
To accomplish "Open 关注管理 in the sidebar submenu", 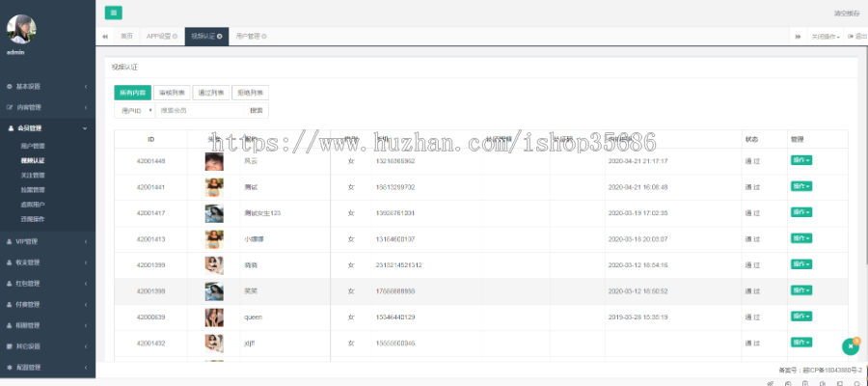I will click(x=33, y=176).
